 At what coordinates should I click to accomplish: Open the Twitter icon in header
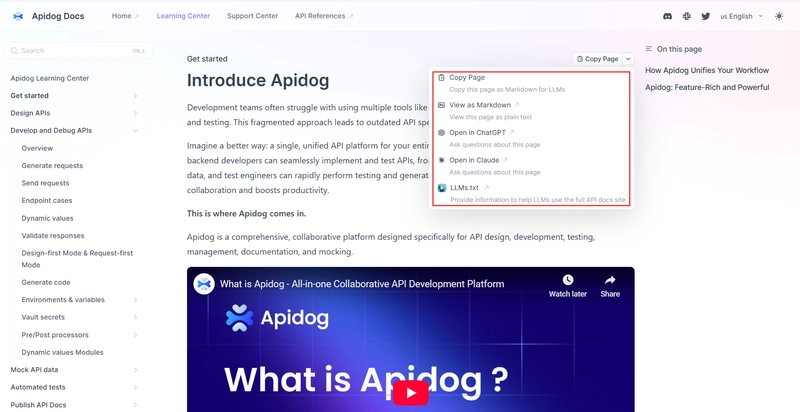click(706, 16)
